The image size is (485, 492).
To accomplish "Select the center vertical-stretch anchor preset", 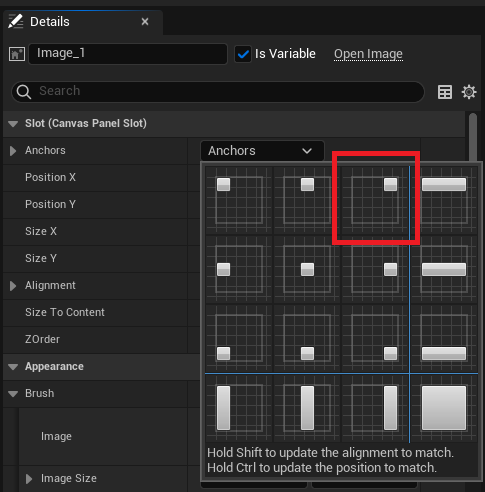I will point(307,408).
